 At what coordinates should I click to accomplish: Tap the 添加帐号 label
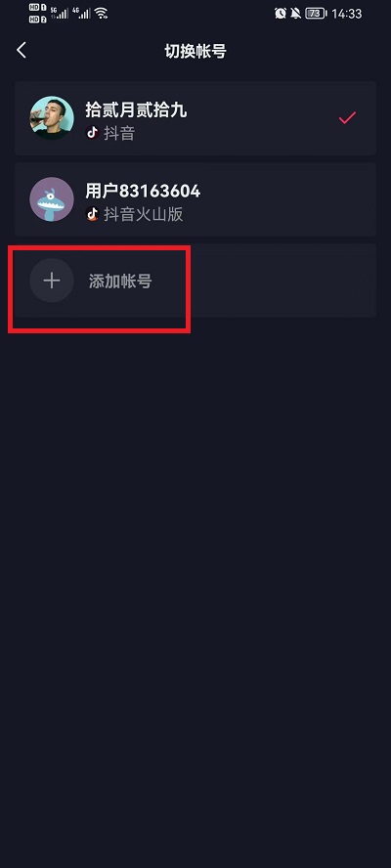click(x=120, y=282)
